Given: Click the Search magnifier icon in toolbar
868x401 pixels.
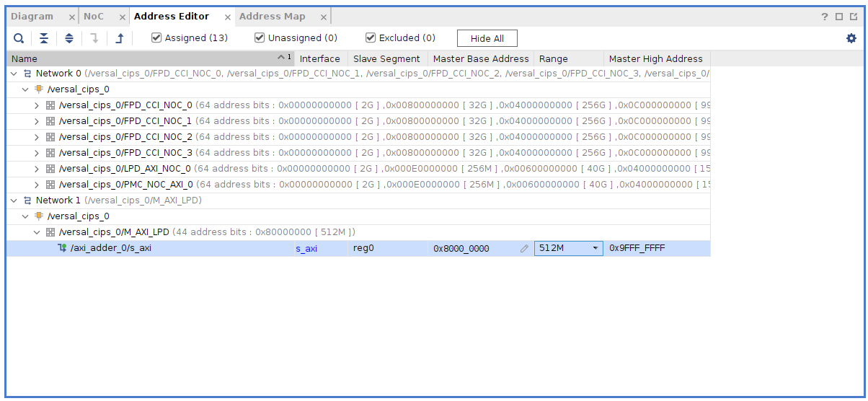Looking at the screenshot, I should coord(19,38).
